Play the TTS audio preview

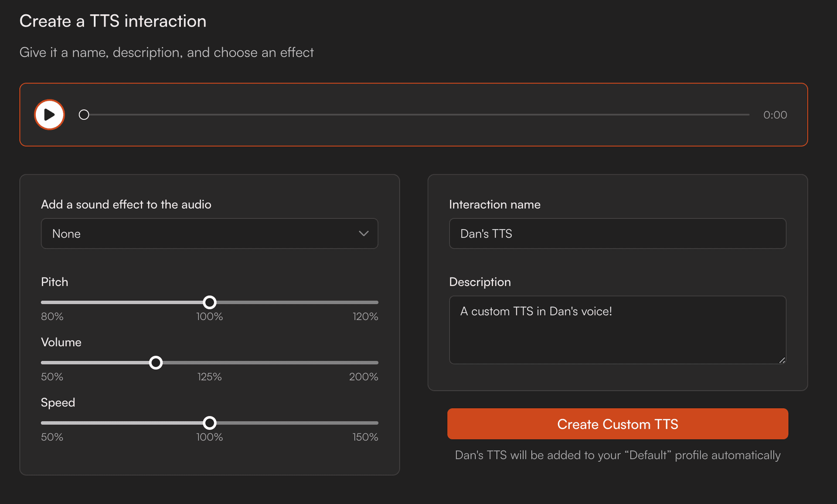50,115
